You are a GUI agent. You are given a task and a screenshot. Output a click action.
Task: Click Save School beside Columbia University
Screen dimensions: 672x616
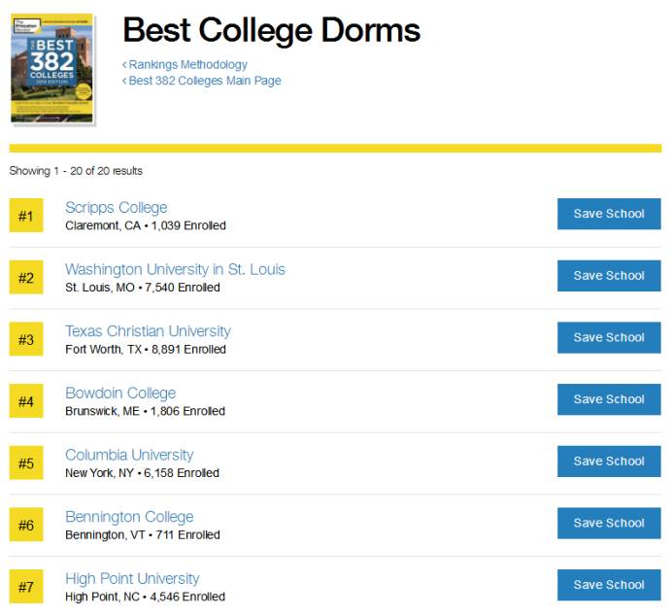tap(609, 462)
